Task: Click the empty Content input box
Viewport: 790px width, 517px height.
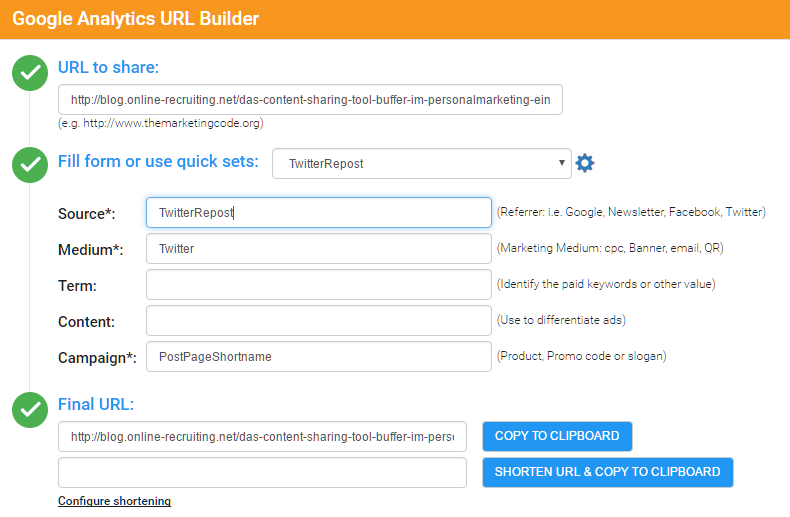Action: pyautogui.click(x=318, y=321)
